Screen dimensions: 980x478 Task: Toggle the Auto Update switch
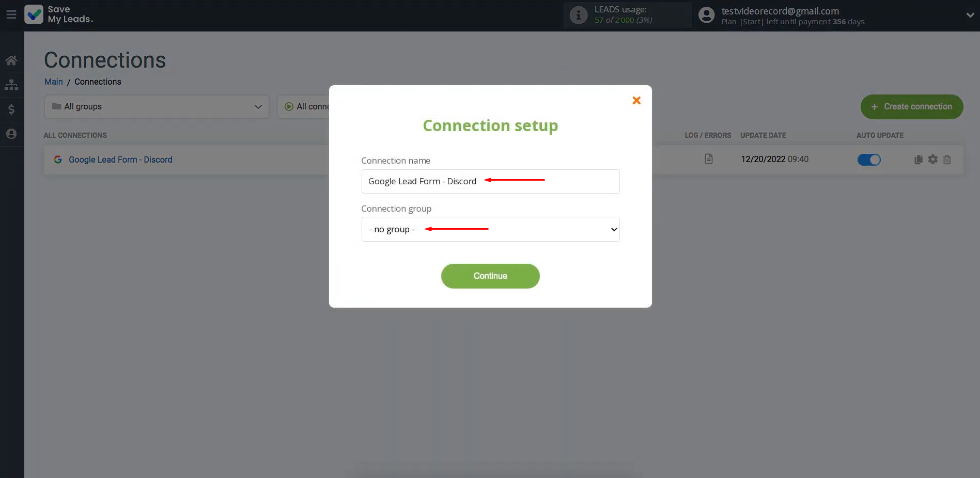869,160
